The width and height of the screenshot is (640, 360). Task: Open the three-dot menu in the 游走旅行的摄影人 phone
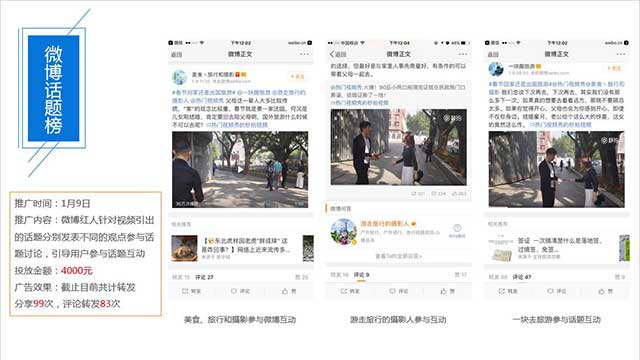(x=462, y=54)
